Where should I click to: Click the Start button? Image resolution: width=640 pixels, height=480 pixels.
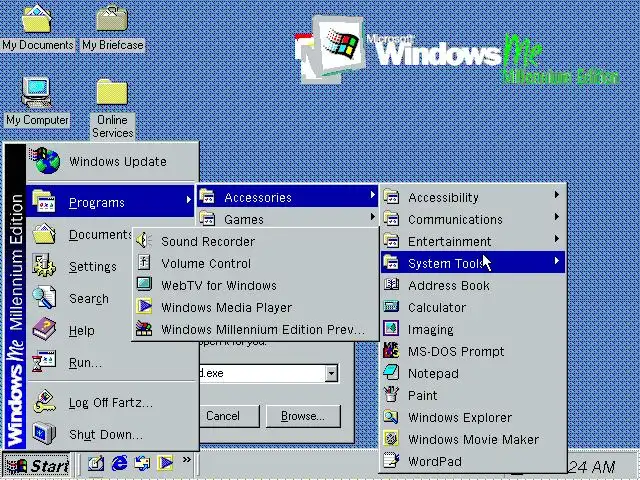tap(36, 465)
